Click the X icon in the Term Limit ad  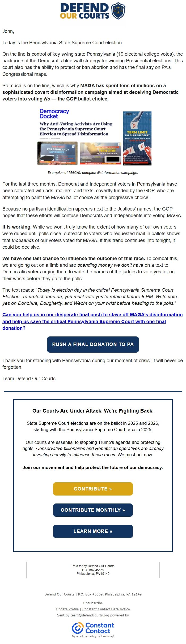point(124,114)
